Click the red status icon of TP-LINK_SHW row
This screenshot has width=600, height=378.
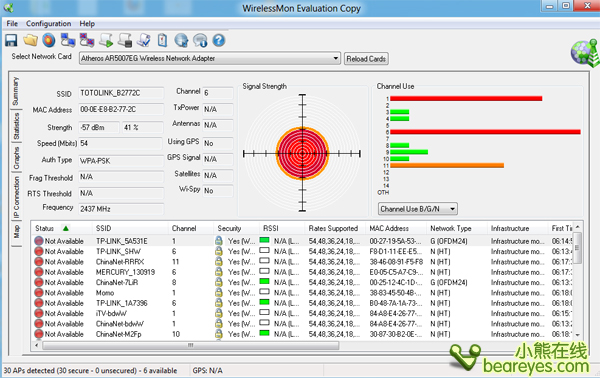point(39,251)
